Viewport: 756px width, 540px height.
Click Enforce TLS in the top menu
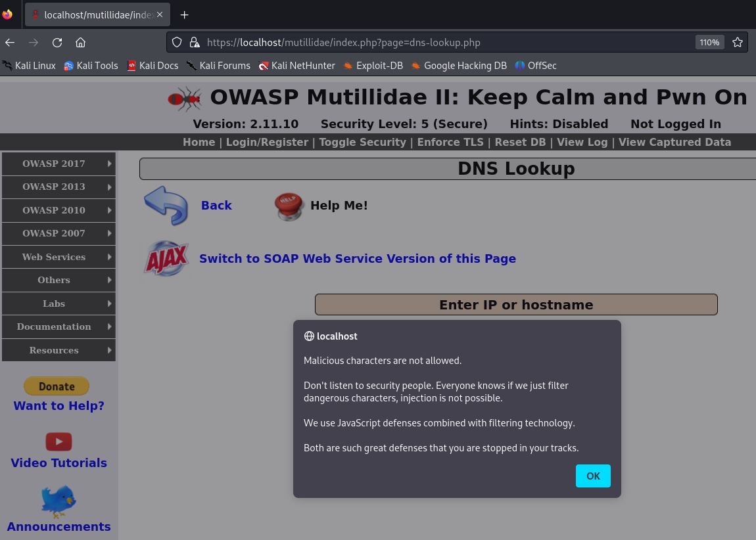450,142
